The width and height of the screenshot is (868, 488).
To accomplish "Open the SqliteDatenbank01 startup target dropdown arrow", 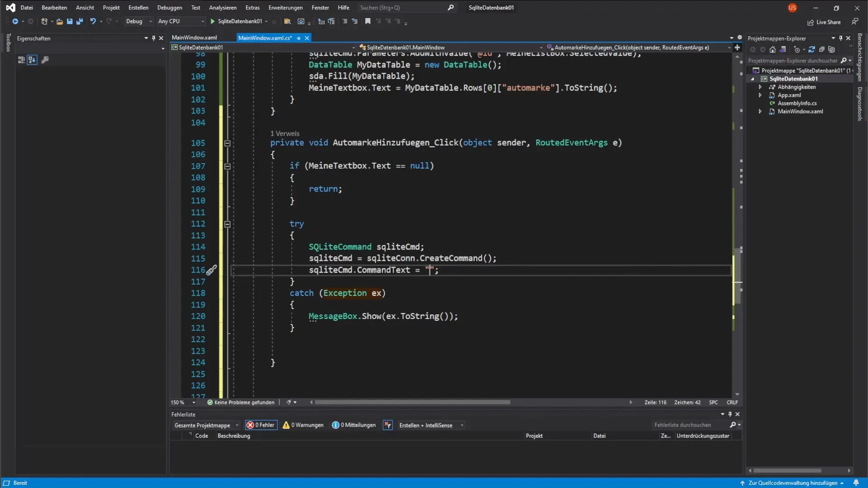I will (x=266, y=21).
